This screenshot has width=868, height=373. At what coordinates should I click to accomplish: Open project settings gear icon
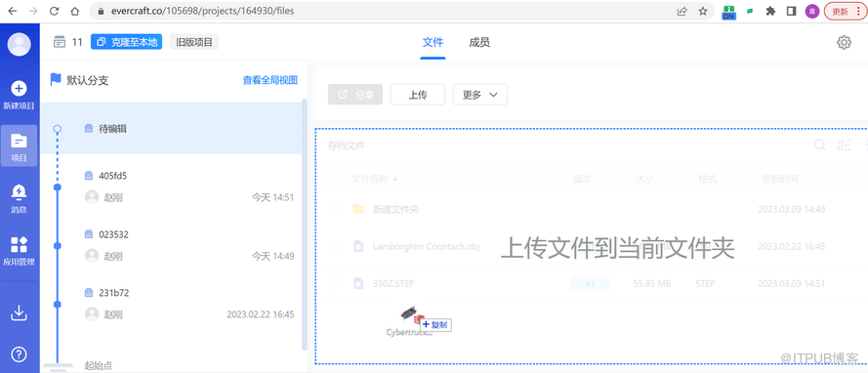coord(844,43)
